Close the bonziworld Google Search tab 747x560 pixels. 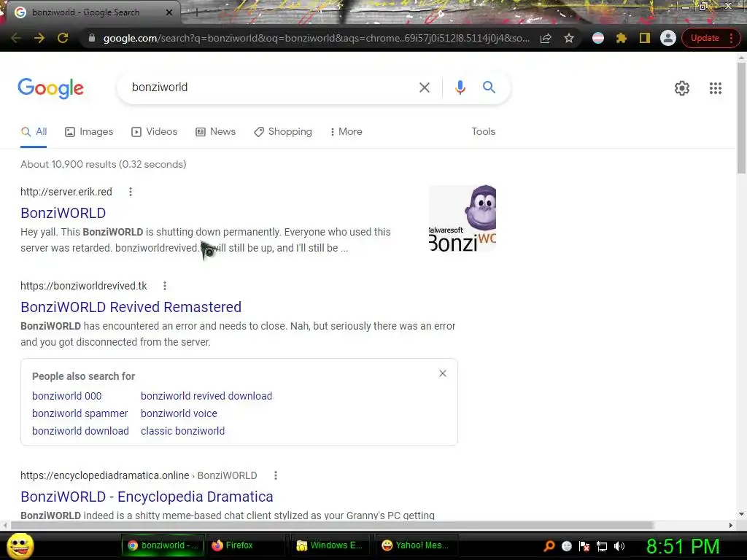(x=169, y=12)
